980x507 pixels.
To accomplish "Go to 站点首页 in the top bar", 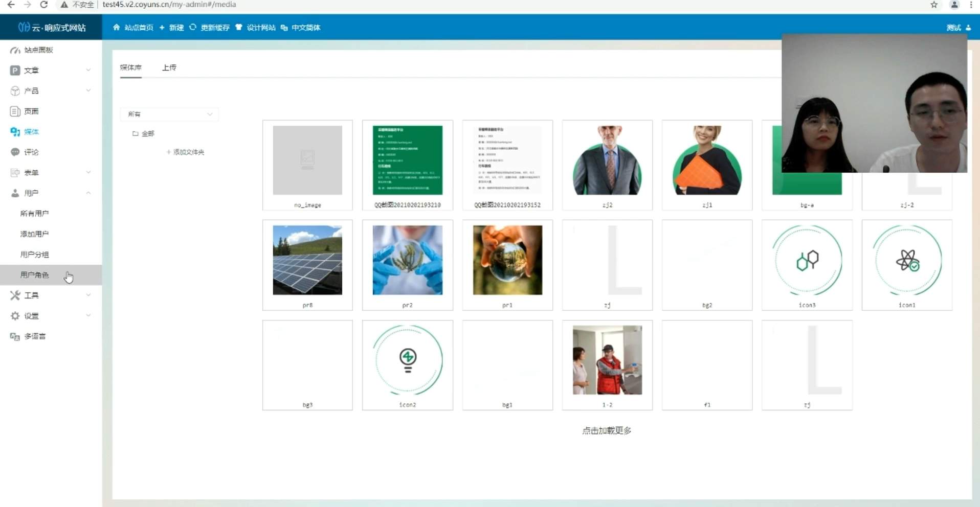I will click(x=139, y=28).
